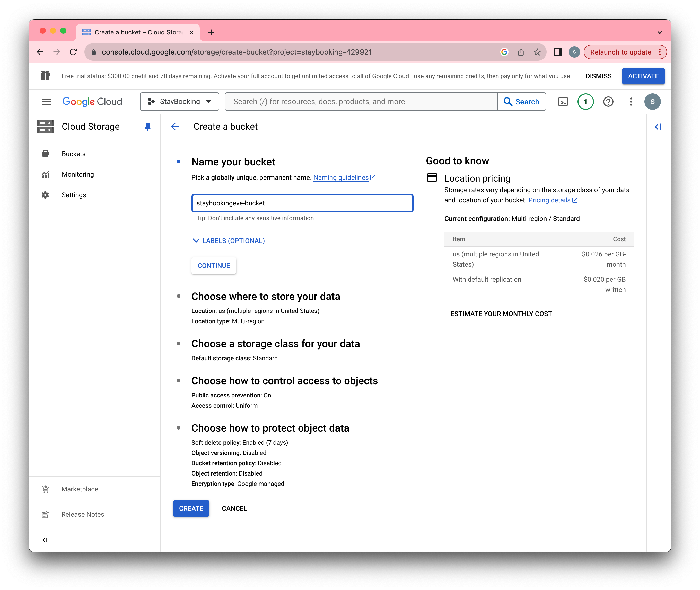Screen dimensions: 700x590
Task: Unpin Cloud Storage with the pin icon
Action: click(147, 127)
